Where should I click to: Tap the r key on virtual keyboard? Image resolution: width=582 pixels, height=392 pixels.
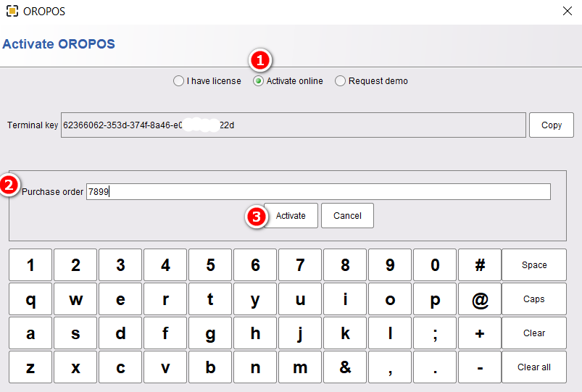165,299
